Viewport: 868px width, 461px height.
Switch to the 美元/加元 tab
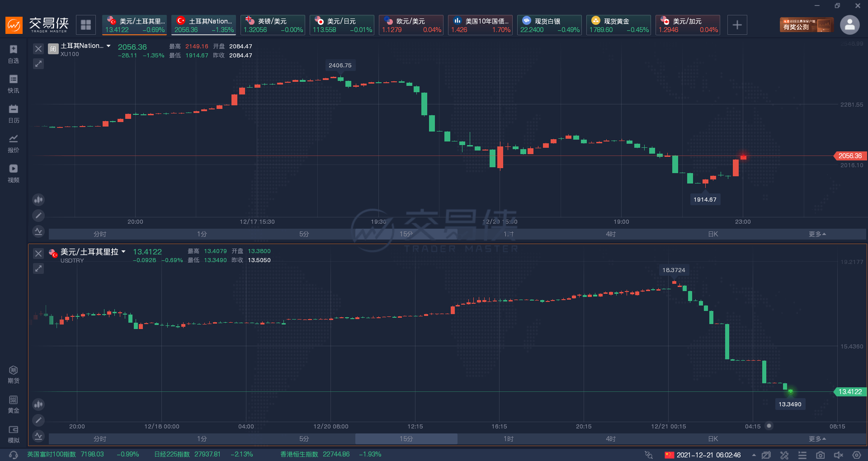(688, 25)
